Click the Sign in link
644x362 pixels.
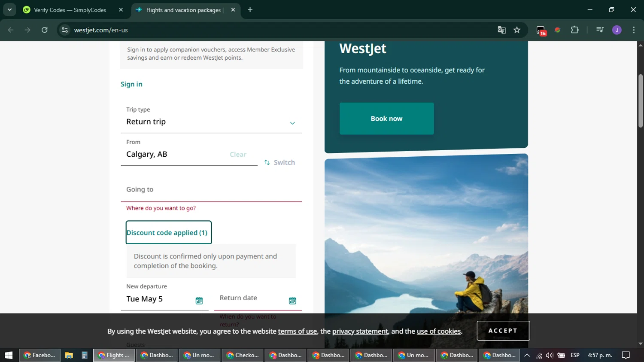coord(131,84)
